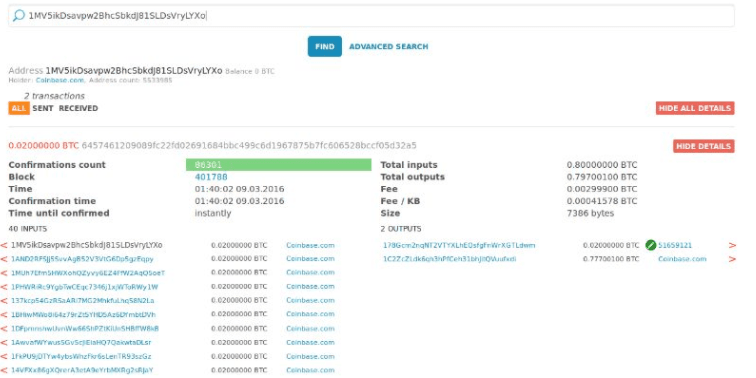Click red arrow beside input 14VPXx86gXQrer...
The width and height of the screenshot is (756, 378).
pyautogui.click(x=4, y=371)
